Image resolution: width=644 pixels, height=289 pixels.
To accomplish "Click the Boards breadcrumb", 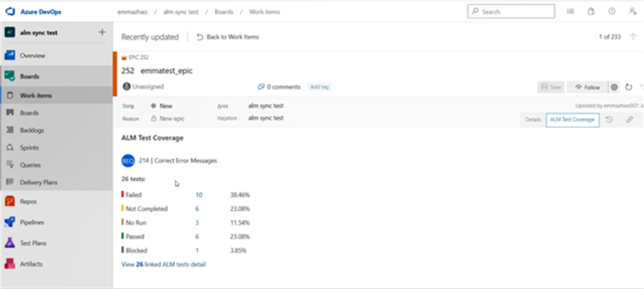I will (x=224, y=12).
